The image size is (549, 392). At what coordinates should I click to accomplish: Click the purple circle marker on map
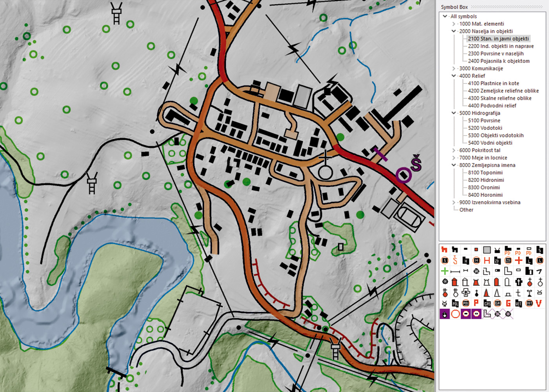point(404,175)
